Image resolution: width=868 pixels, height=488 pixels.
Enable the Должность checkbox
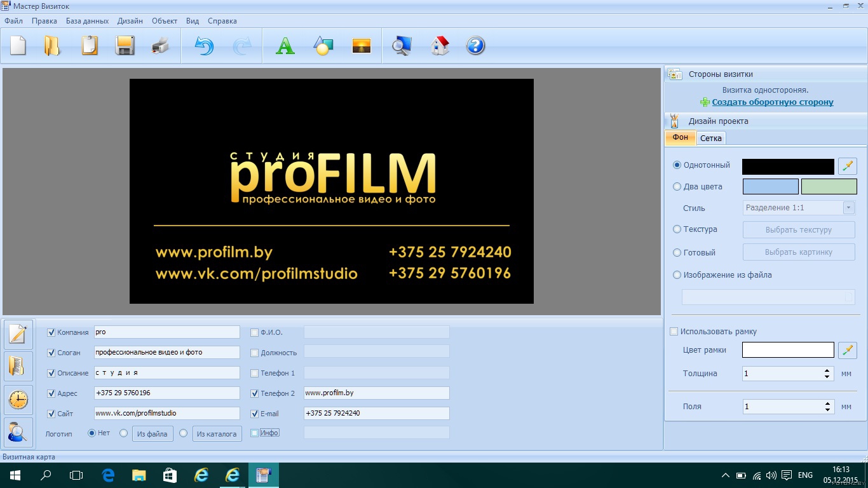(x=255, y=353)
